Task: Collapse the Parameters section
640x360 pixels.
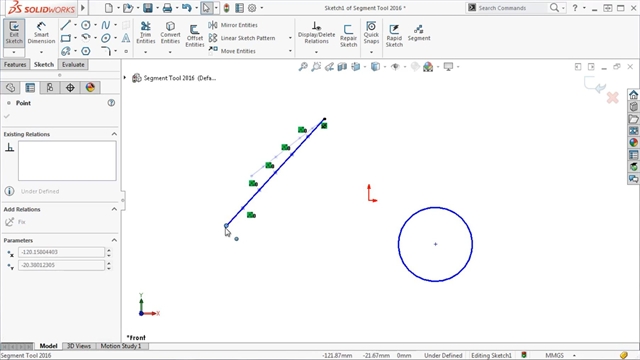Action: (x=114, y=240)
